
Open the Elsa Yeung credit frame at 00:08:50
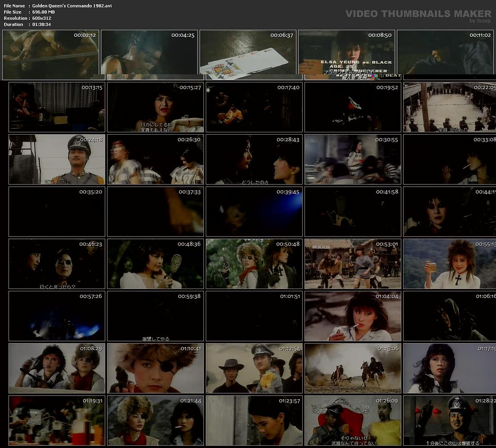[x=346, y=55]
